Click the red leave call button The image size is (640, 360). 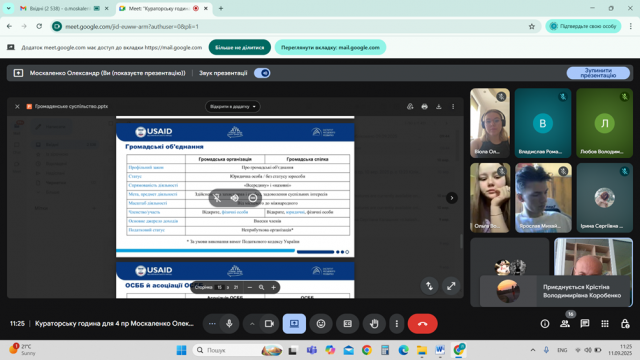pyautogui.click(x=422, y=324)
